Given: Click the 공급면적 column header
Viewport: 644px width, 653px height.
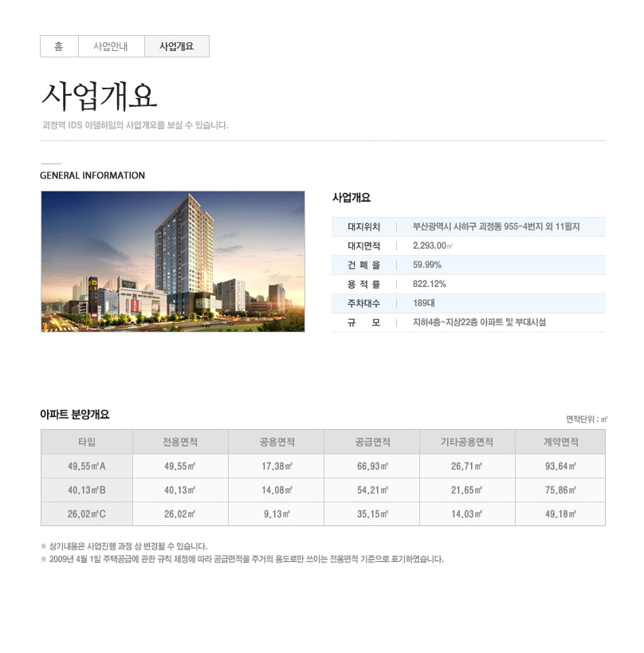Looking at the screenshot, I should pyautogui.click(x=372, y=442).
